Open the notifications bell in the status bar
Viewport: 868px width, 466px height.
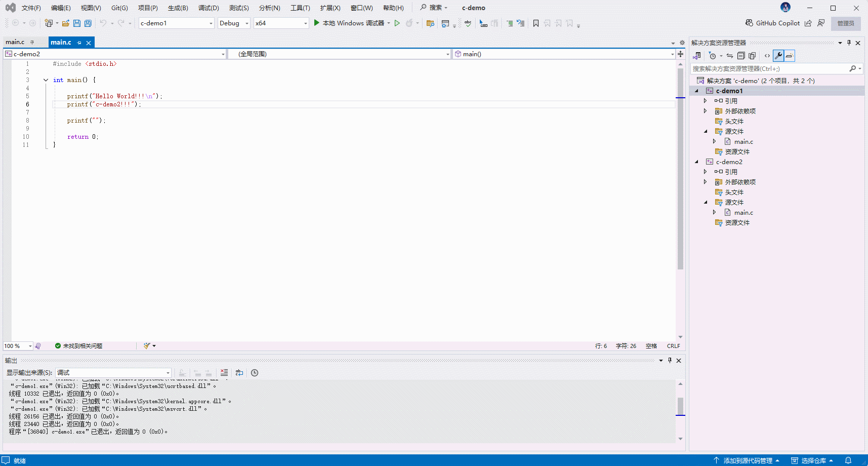pos(848,460)
